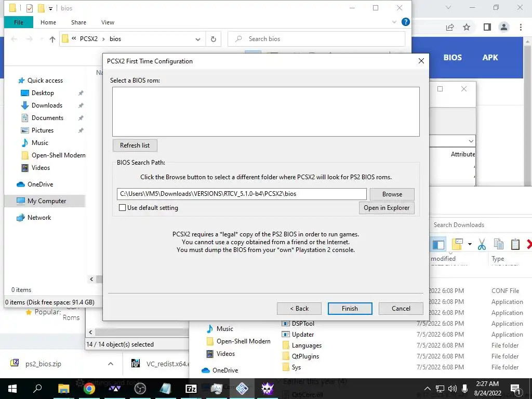
Task: Select PCSX2 in the address breadcrumb
Action: [x=88, y=38]
